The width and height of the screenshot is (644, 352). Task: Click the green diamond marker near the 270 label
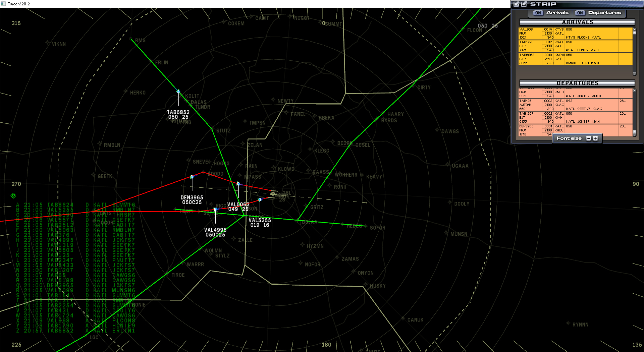[x=14, y=196]
